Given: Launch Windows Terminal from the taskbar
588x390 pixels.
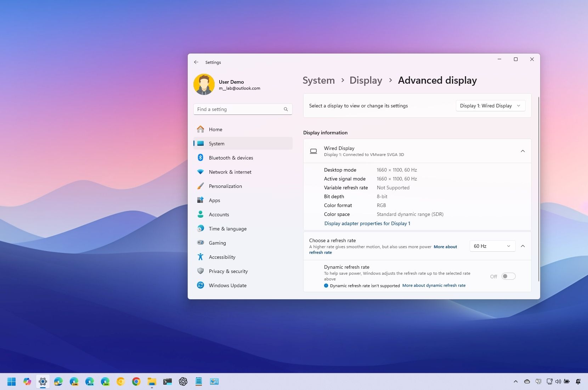Looking at the screenshot, I should click(168, 381).
